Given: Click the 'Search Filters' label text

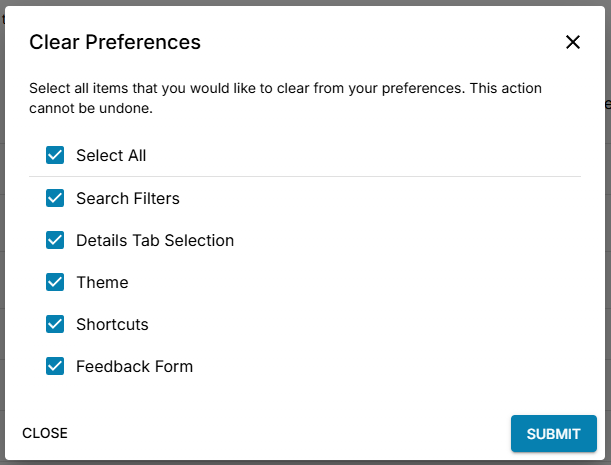Looking at the screenshot, I should coord(128,198).
